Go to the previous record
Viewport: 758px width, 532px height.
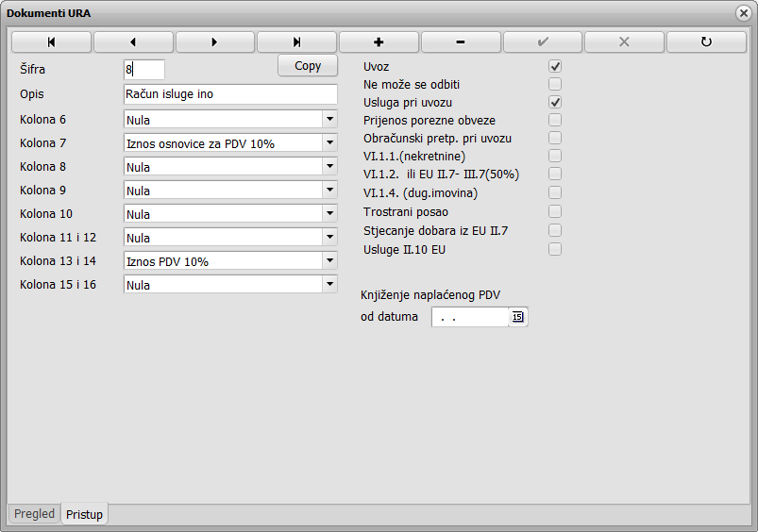point(133,42)
